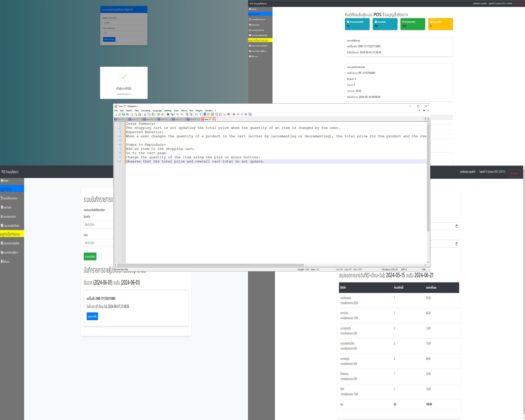
Task: Toggle the indent guide toolbar button
Action: tap(205, 114)
